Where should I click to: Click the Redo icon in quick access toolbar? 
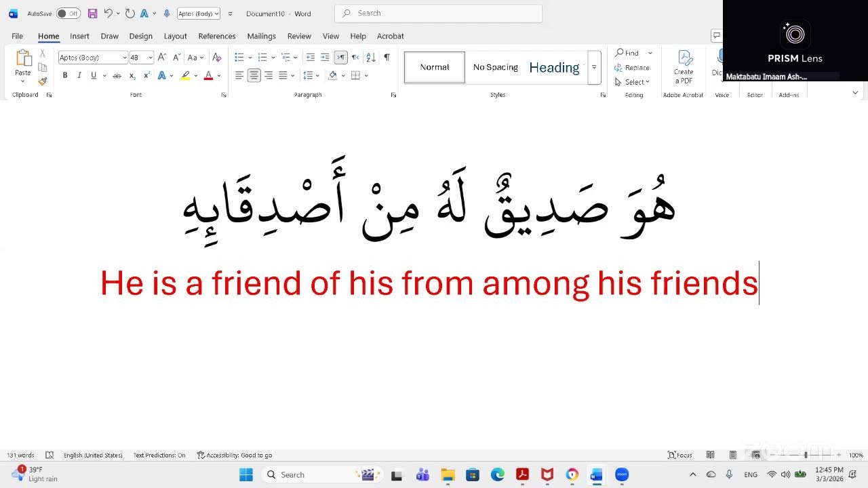pyautogui.click(x=130, y=14)
